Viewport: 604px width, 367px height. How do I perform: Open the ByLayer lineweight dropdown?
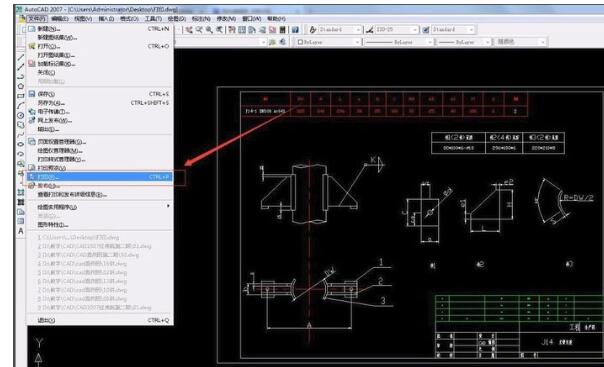(464, 42)
